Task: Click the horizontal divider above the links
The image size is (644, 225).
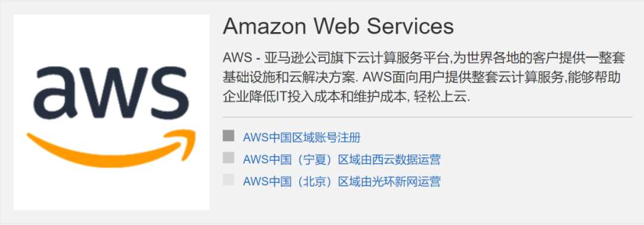Action: coord(428,117)
